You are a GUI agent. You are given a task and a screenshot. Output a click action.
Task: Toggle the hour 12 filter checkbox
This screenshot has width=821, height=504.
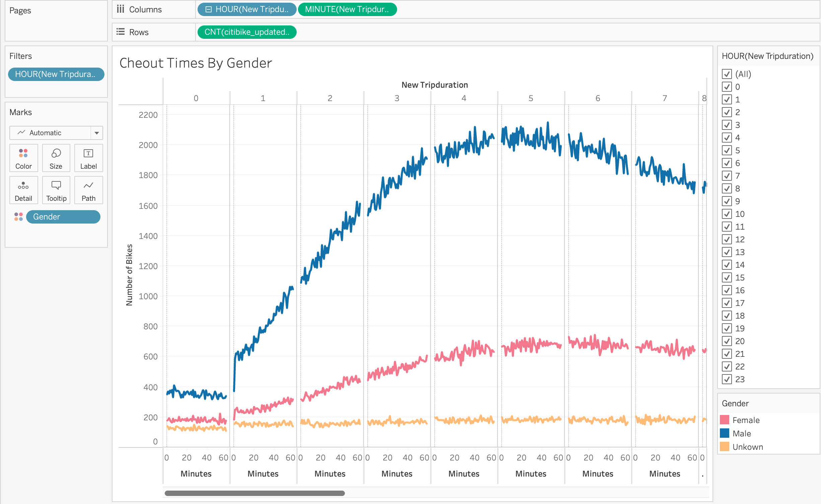[727, 239]
